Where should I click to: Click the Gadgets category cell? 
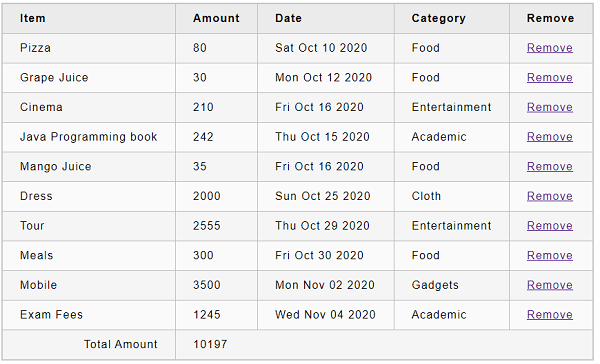452,285
